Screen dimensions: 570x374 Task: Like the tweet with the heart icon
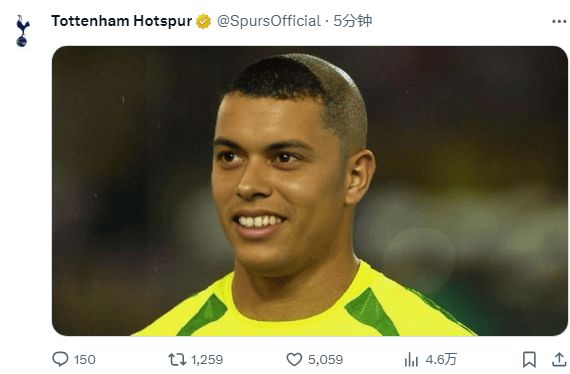[x=294, y=359]
